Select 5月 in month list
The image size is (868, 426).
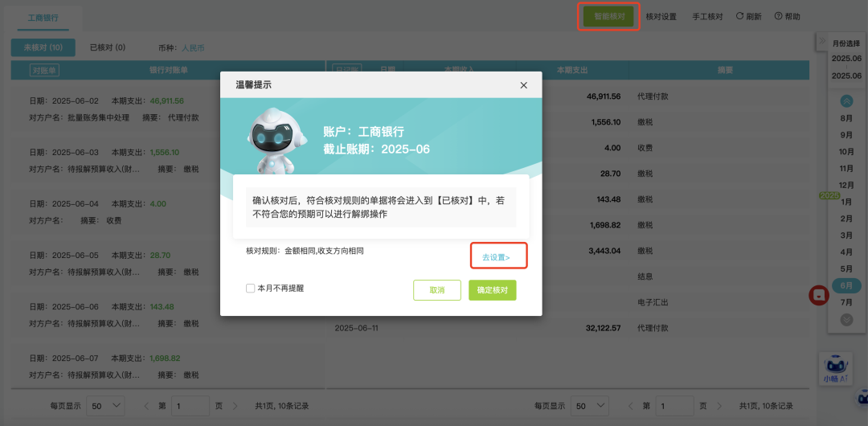846,269
